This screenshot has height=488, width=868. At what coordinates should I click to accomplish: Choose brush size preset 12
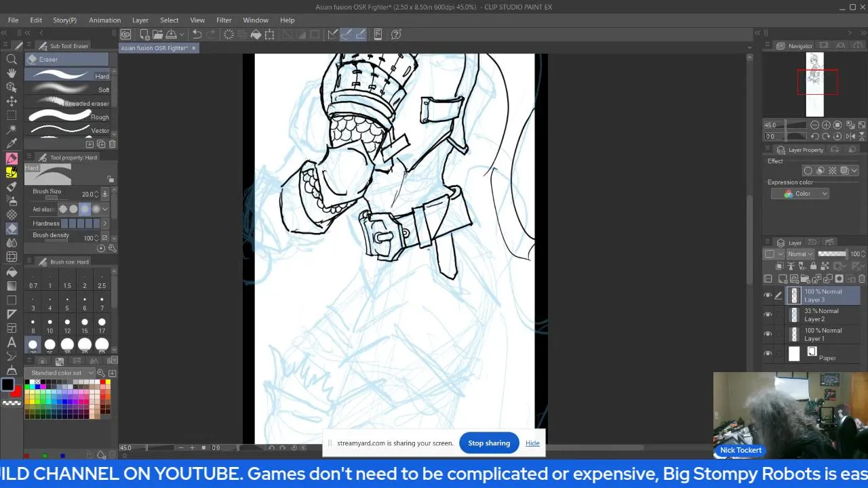67,325
